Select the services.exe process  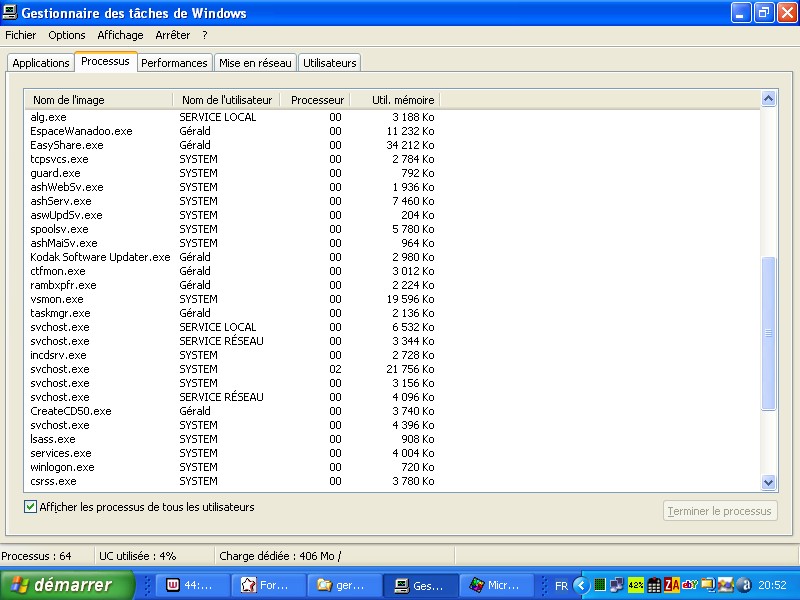232,453
